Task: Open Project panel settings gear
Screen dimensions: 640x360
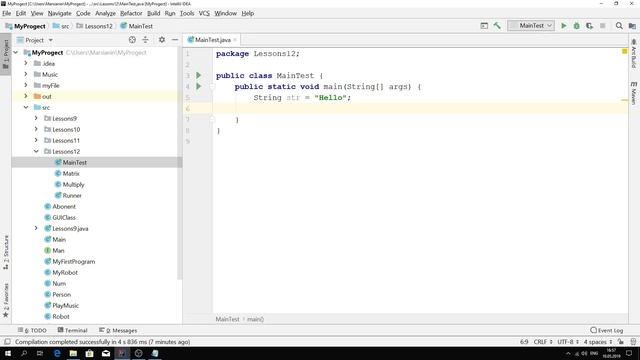Action: pyautogui.click(x=162, y=40)
